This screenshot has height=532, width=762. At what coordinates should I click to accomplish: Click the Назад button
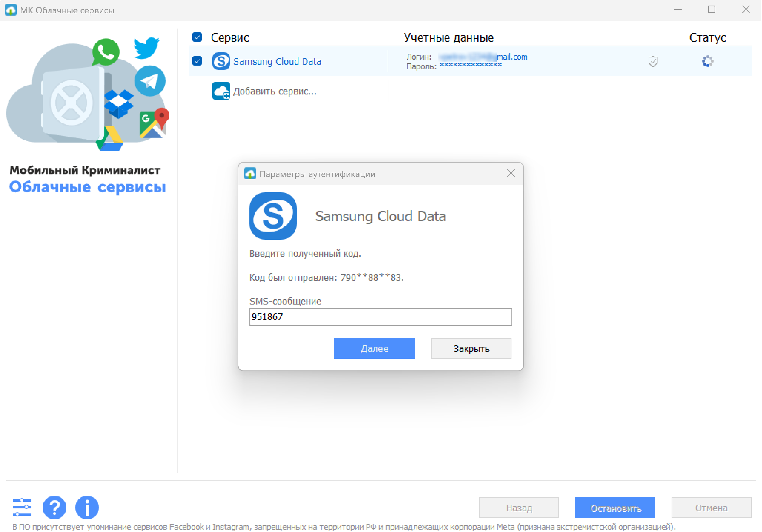click(519, 508)
